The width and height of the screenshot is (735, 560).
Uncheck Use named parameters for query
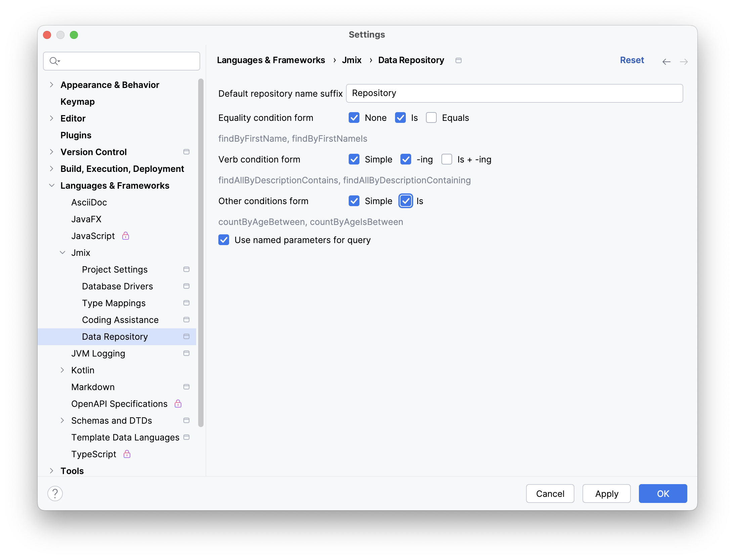tap(224, 240)
